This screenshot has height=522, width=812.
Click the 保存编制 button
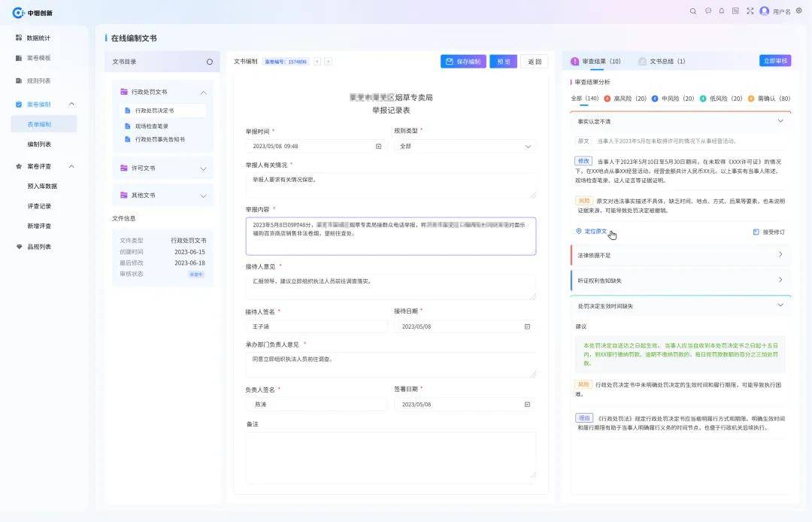(x=462, y=62)
